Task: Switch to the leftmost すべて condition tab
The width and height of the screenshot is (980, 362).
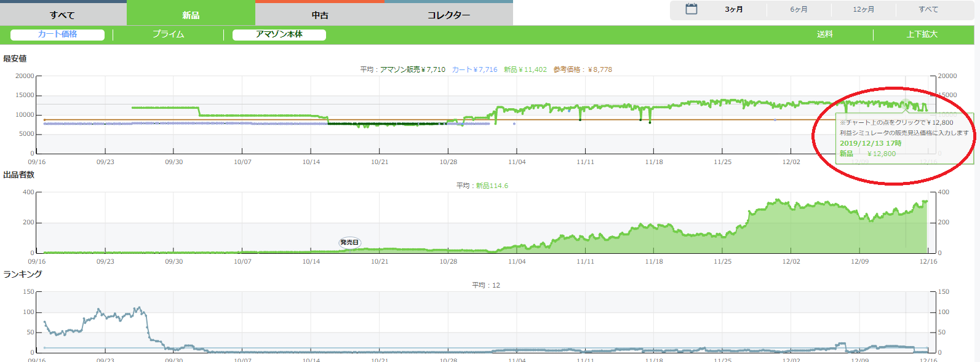Action: click(62, 15)
